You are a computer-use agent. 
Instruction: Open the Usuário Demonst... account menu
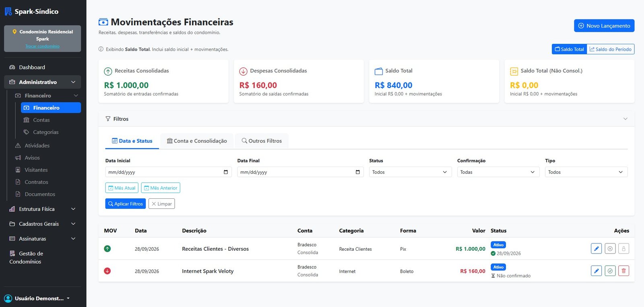[x=37, y=298]
